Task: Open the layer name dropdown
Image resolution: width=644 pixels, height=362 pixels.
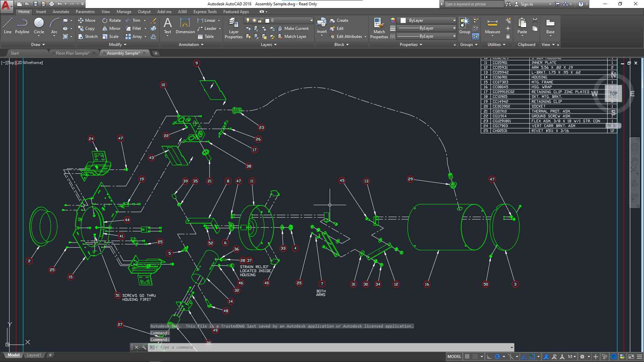Action: [311, 20]
